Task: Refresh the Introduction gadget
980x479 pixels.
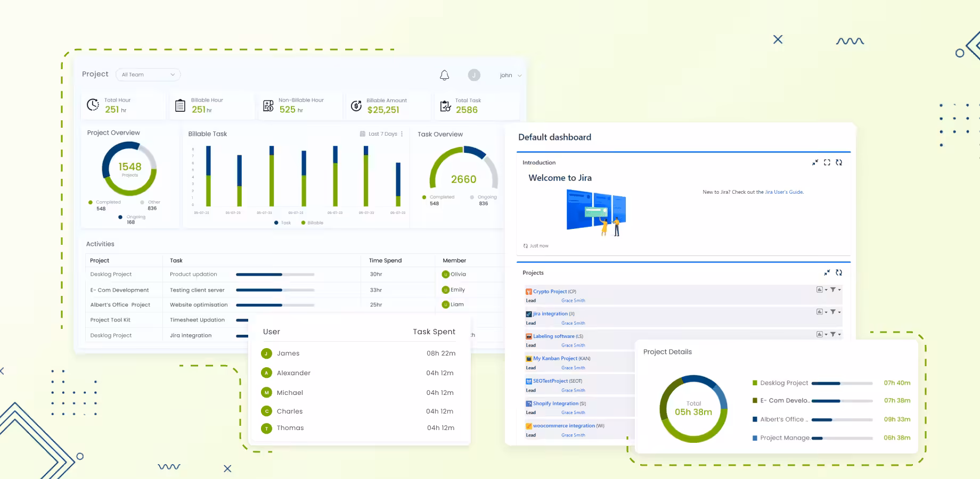Action: 839,163
